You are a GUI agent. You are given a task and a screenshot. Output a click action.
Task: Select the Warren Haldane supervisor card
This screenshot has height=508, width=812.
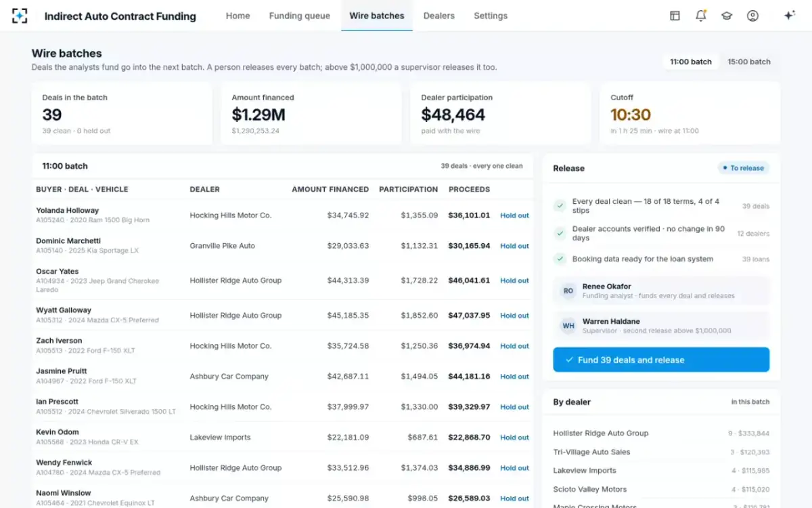point(661,326)
